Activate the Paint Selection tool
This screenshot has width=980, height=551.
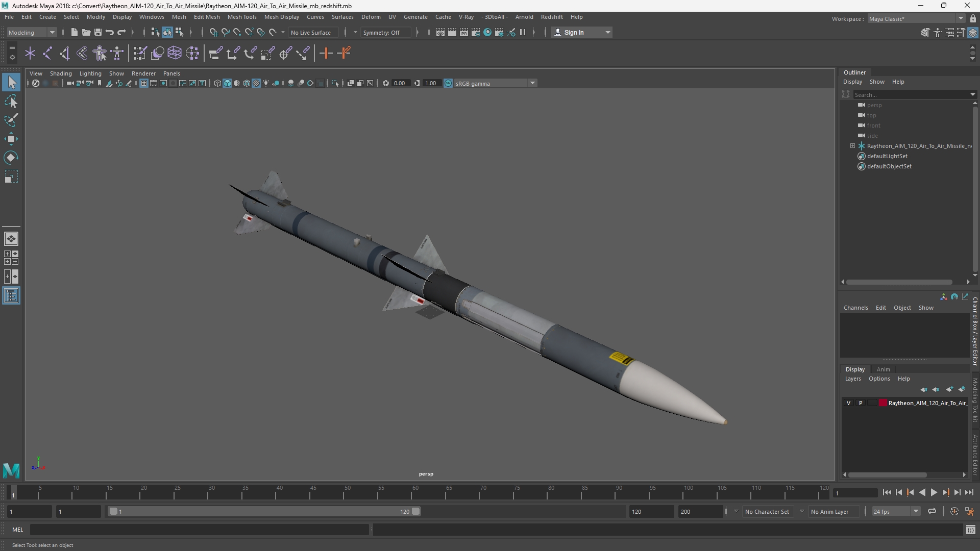pyautogui.click(x=11, y=120)
